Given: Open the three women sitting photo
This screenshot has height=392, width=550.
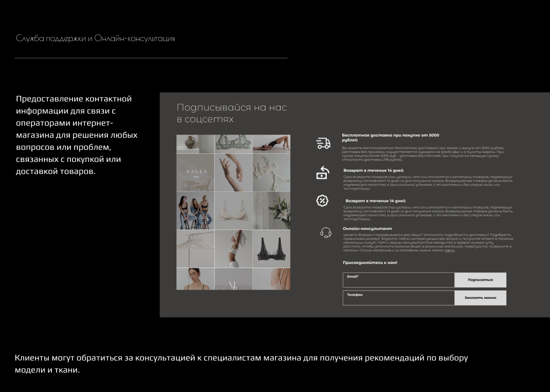Looking at the screenshot, I should [x=195, y=211].
